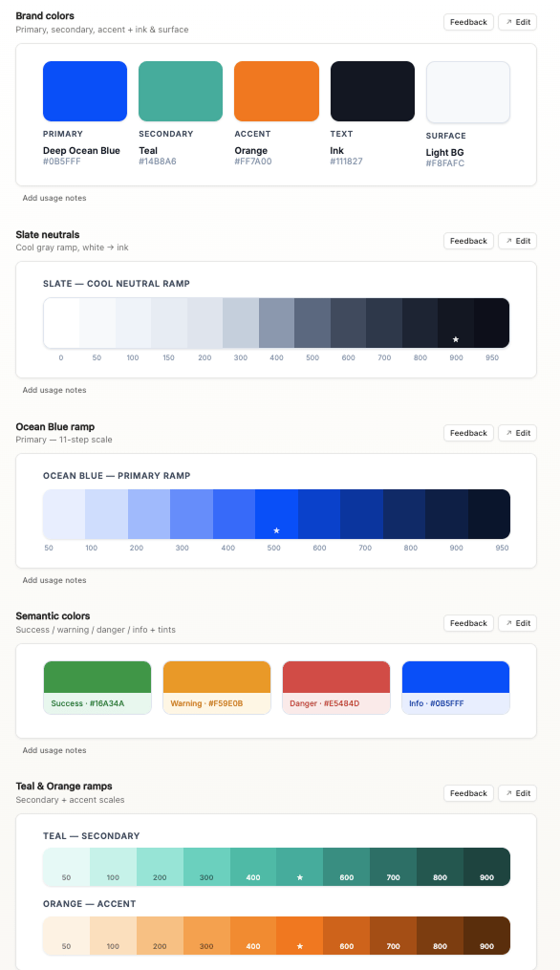Add usage notes under Brand colors
The width and height of the screenshot is (560, 970).
[x=54, y=198]
